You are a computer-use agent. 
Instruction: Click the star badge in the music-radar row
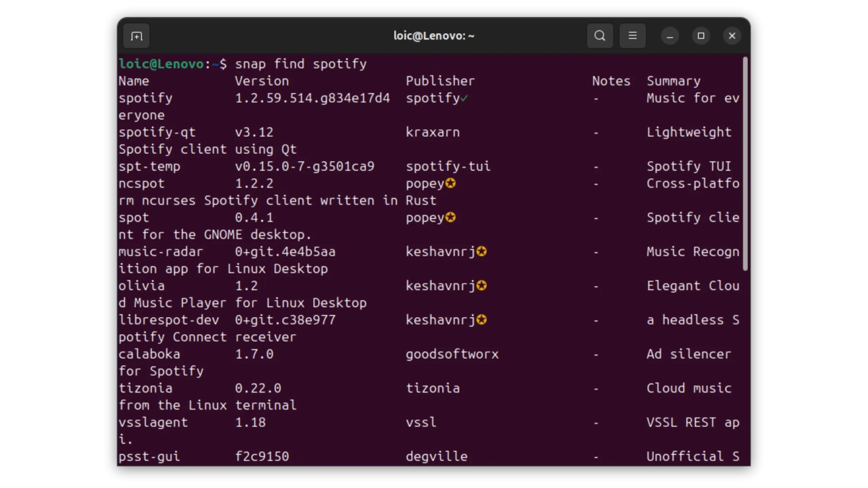click(481, 251)
